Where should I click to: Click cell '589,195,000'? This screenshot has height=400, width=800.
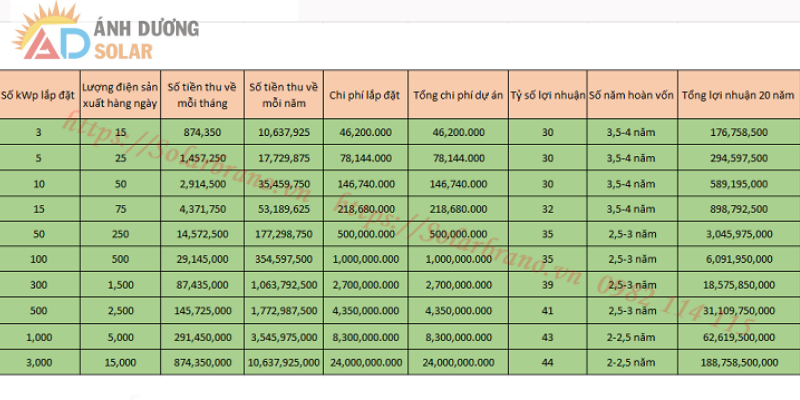coord(739,184)
